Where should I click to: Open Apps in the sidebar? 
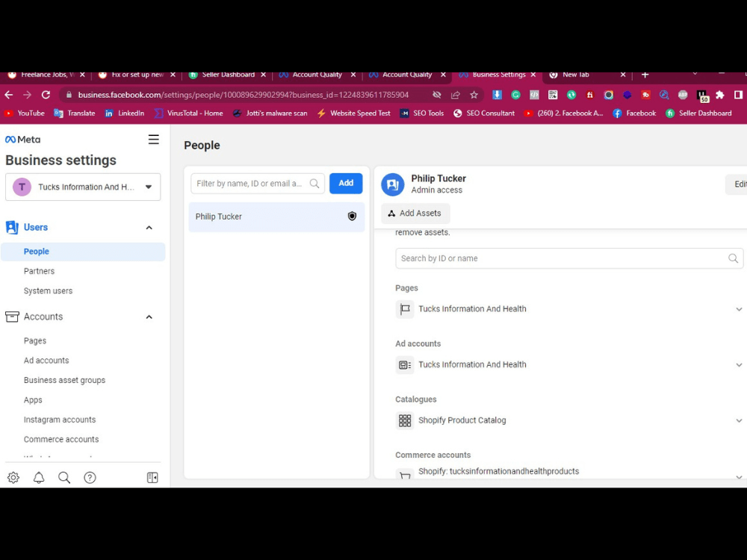pyautogui.click(x=33, y=400)
